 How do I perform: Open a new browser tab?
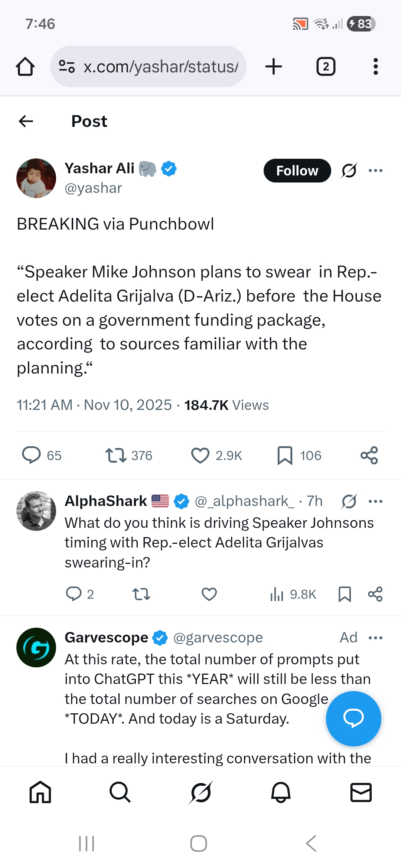(x=274, y=67)
